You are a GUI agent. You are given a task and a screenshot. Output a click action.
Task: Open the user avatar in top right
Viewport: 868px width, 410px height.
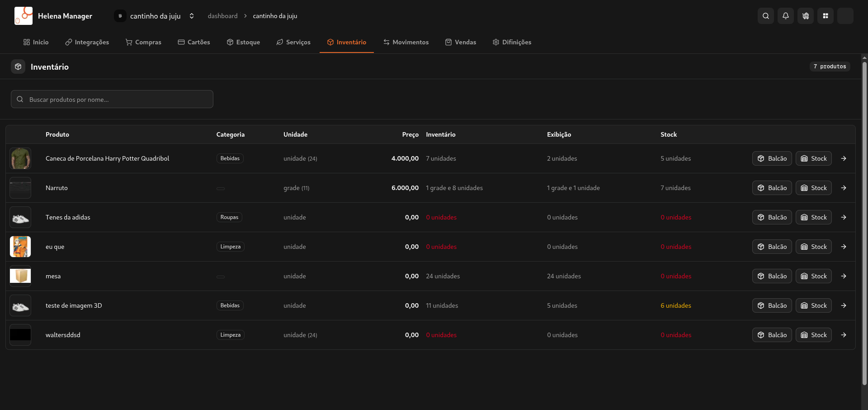tap(845, 16)
